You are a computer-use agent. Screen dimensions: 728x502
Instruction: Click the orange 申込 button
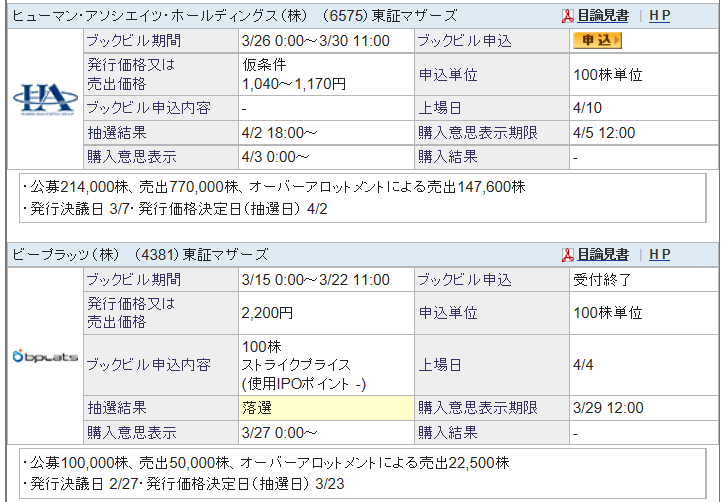coord(597,40)
